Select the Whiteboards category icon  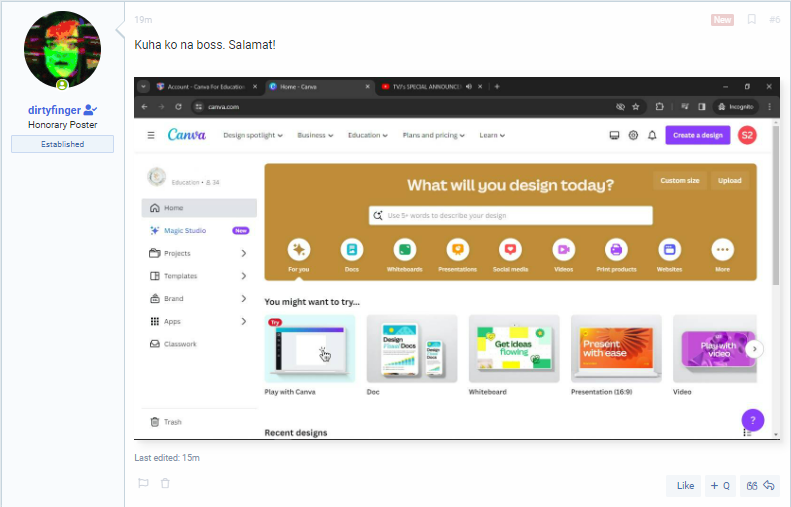pos(405,250)
